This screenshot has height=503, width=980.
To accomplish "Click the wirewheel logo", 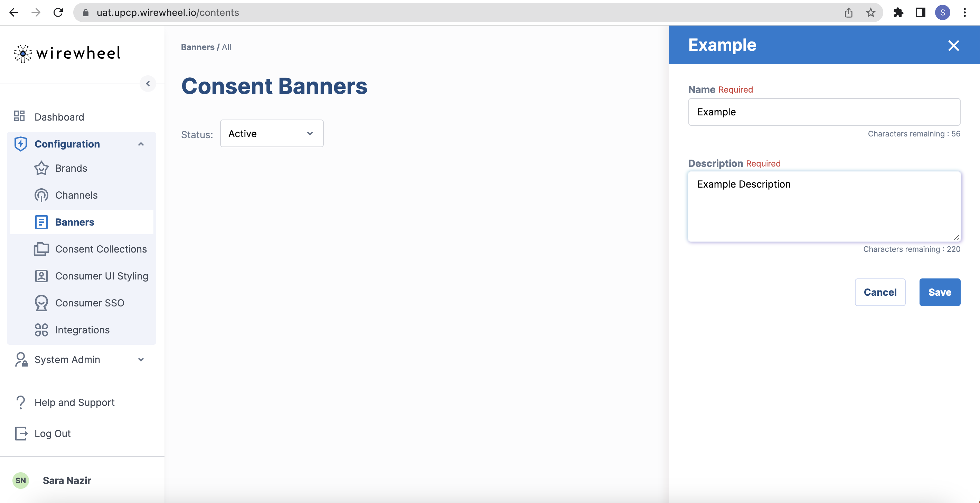I will (x=67, y=53).
